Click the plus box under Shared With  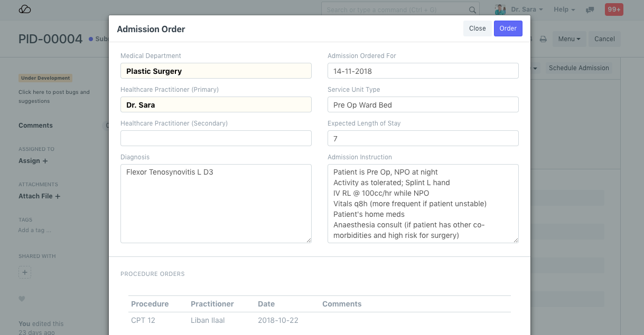point(25,272)
